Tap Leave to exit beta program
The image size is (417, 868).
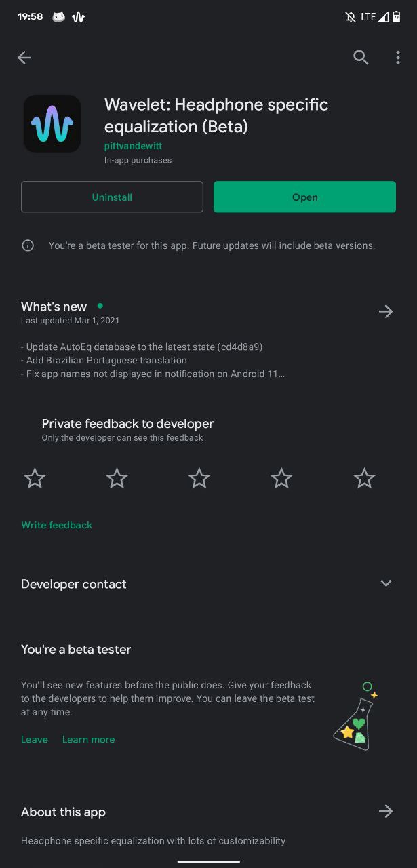pyautogui.click(x=35, y=739)
